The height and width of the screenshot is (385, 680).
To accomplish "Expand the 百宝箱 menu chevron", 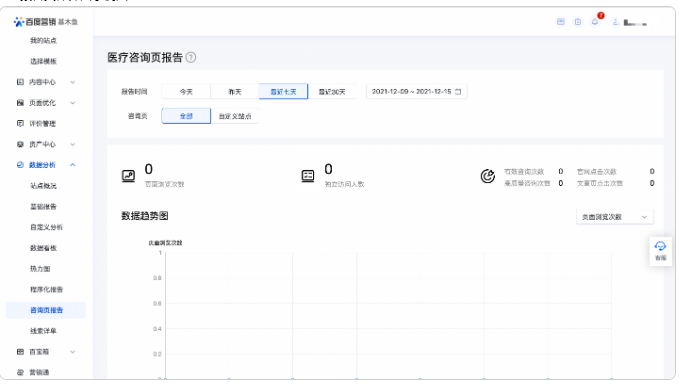I will coord(72,352).
